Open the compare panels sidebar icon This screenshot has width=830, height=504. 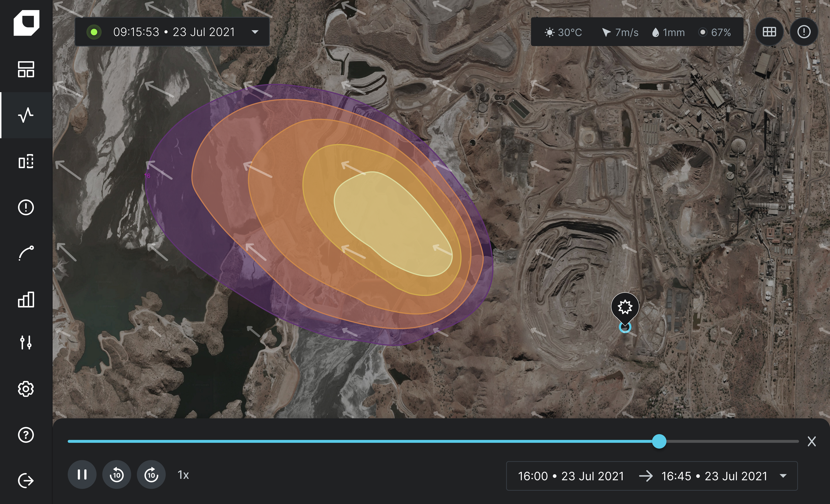(26, 162)
